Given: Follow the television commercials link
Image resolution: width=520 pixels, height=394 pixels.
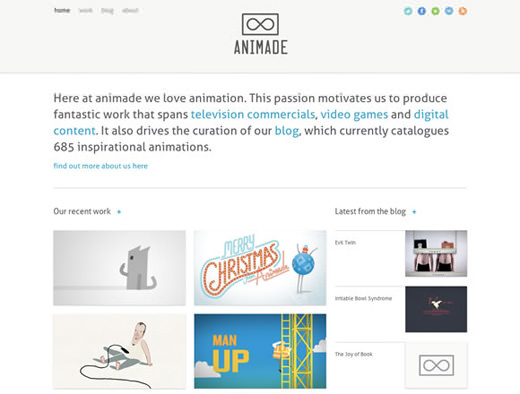Looking at the screenshot, I should [x=253, y=114].
